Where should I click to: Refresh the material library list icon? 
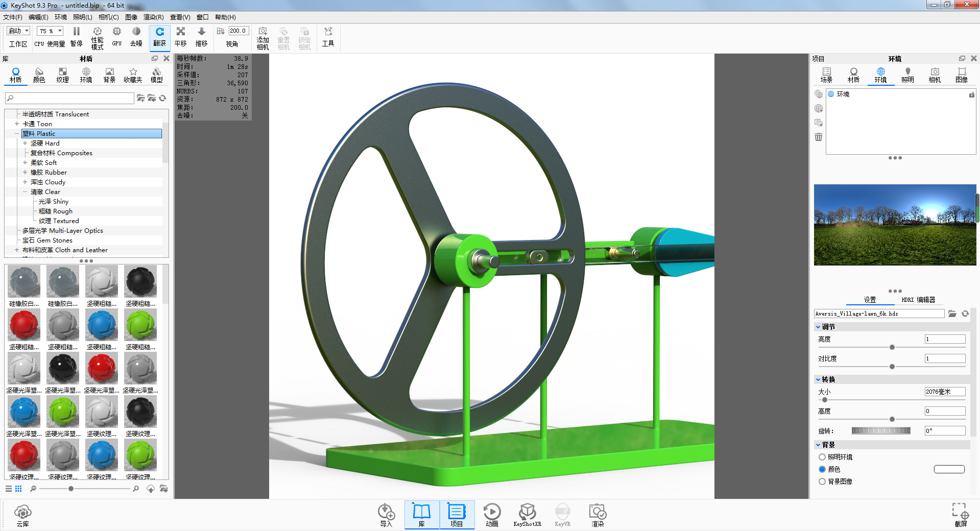click(x=163, y=98)
